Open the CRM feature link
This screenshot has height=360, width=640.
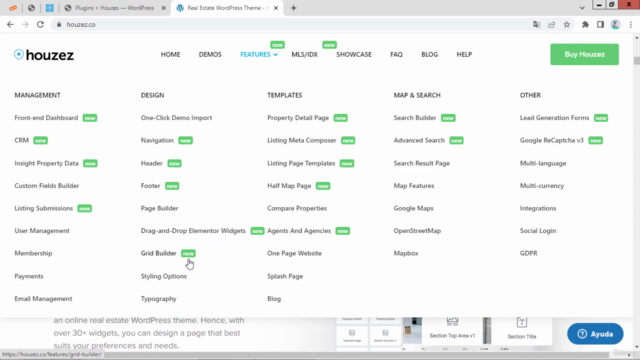(22, 140)
